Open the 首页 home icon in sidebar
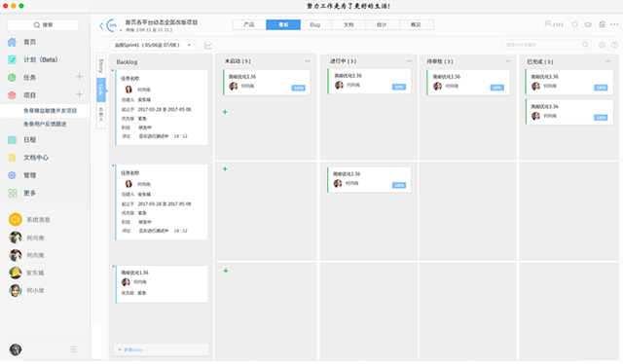 pyautogui.click(x=13, y=42)
